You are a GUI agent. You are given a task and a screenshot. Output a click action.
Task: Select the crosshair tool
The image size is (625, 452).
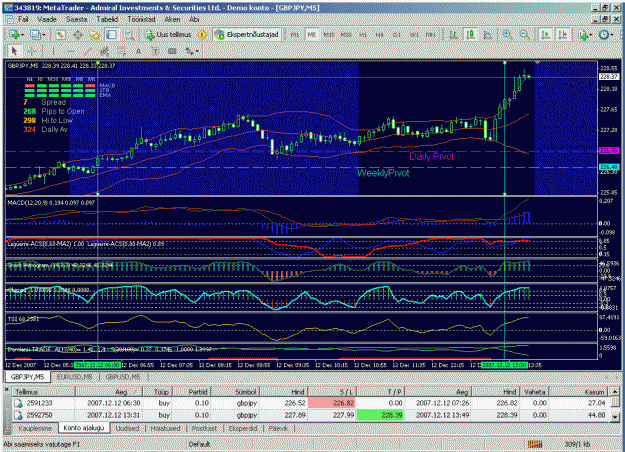click(x=32, y=51)
